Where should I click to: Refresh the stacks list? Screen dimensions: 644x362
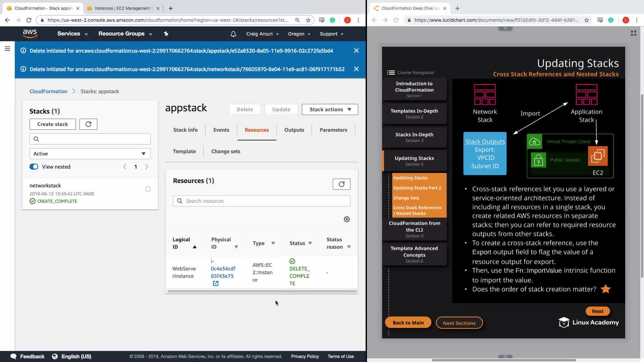[88, 124]
